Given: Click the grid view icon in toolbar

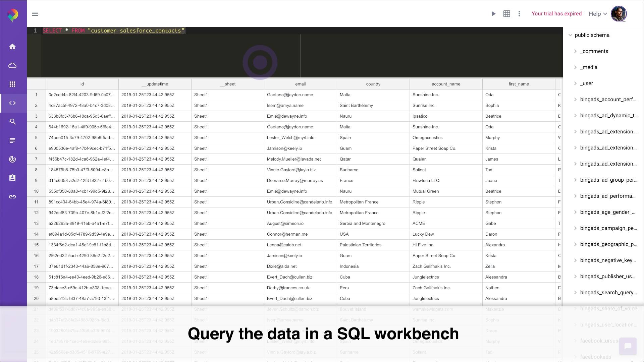Looking at the screenshot, I should pos(506,14).
